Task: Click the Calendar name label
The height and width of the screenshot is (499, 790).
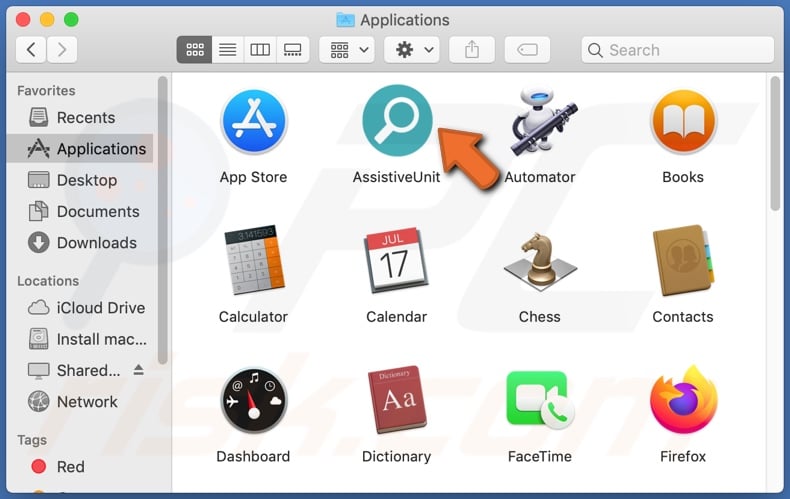Action: [x=397, y=317]
